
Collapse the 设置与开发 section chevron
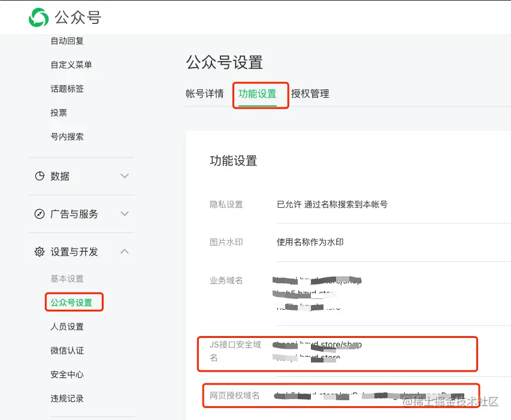tap(125, 252)
